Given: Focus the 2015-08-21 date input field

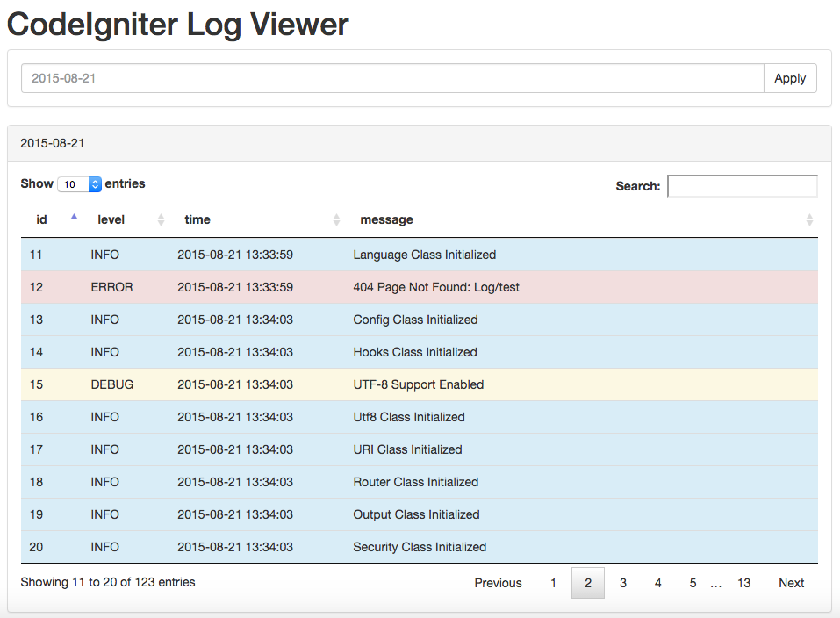Looking at the screenshot, I should pyautogui.click(x=392, y=78).
